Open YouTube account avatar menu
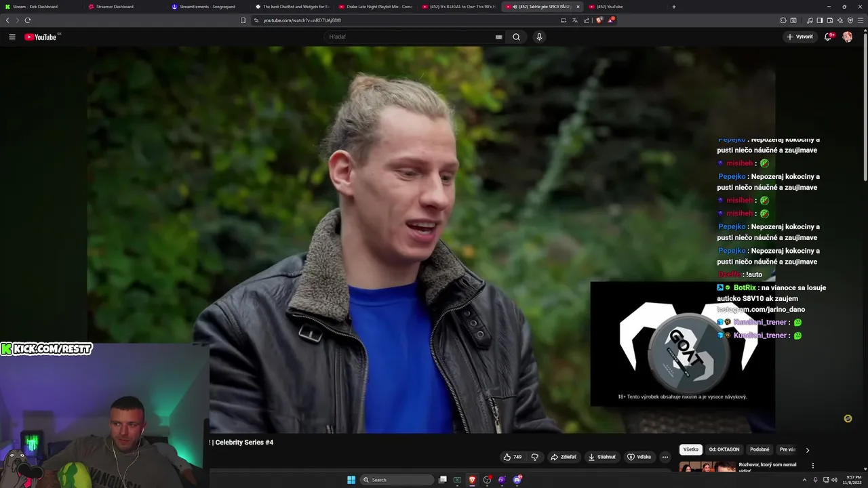Screen dimensions: 868x488 coord(847,37)
